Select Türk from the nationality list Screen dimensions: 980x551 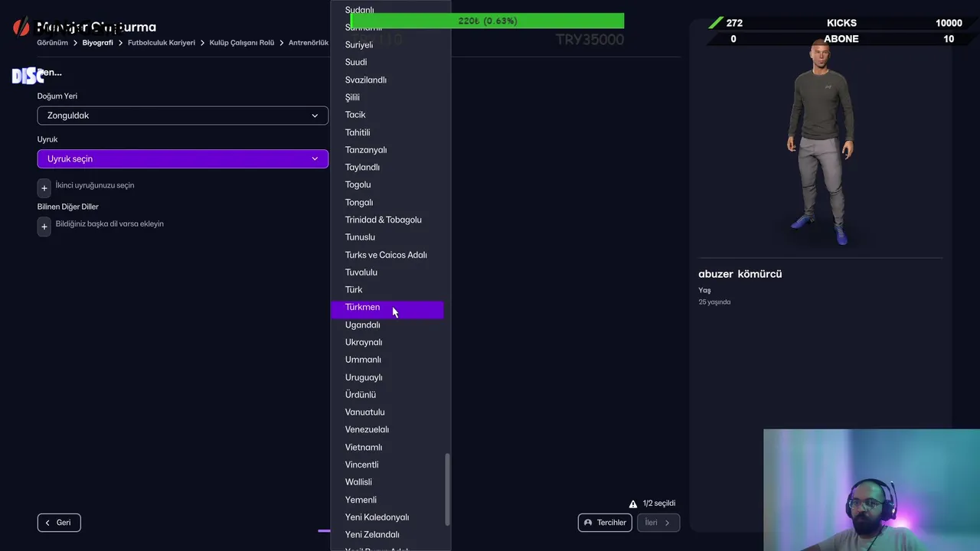tap(387, 289)
